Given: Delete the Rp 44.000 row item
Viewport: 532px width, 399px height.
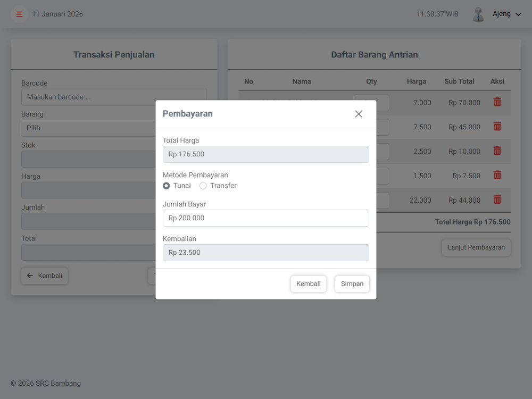Looking at the screenshot, I should pos(497,200).
